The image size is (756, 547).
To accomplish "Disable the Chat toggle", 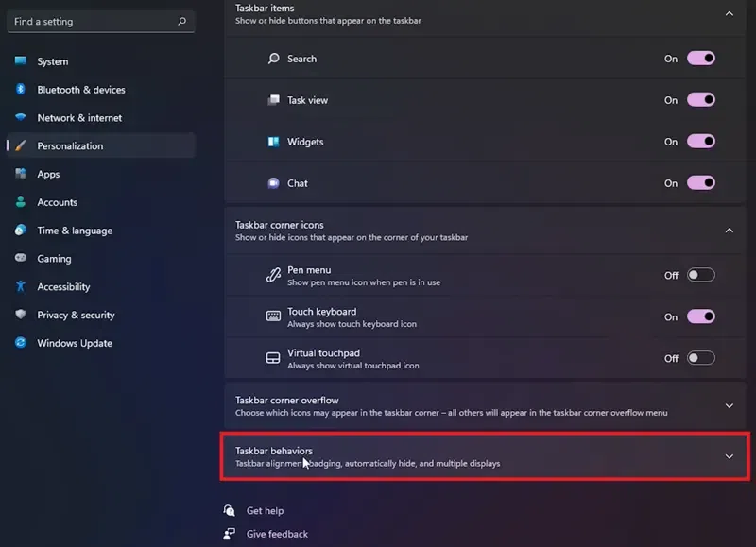I will [701, 182].
